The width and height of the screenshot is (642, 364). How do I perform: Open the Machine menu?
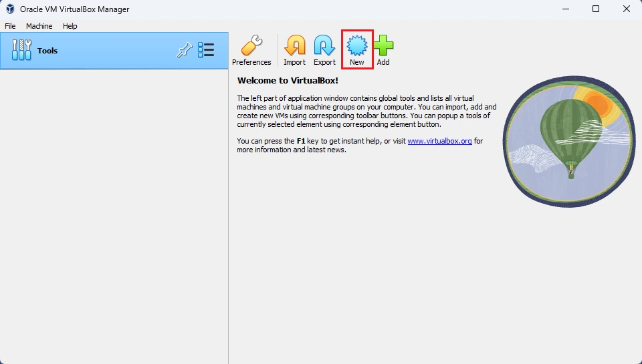click(x=39, y=26)
